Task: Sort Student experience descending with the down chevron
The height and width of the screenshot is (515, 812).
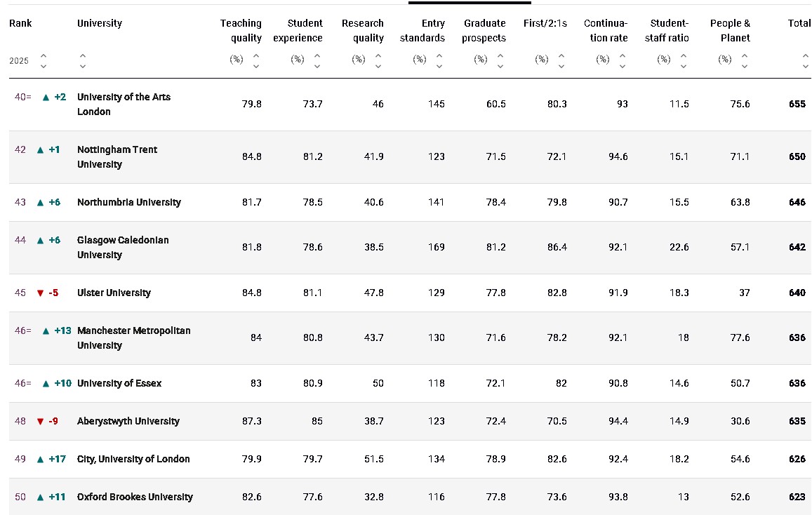Action: tap(317, 66)
